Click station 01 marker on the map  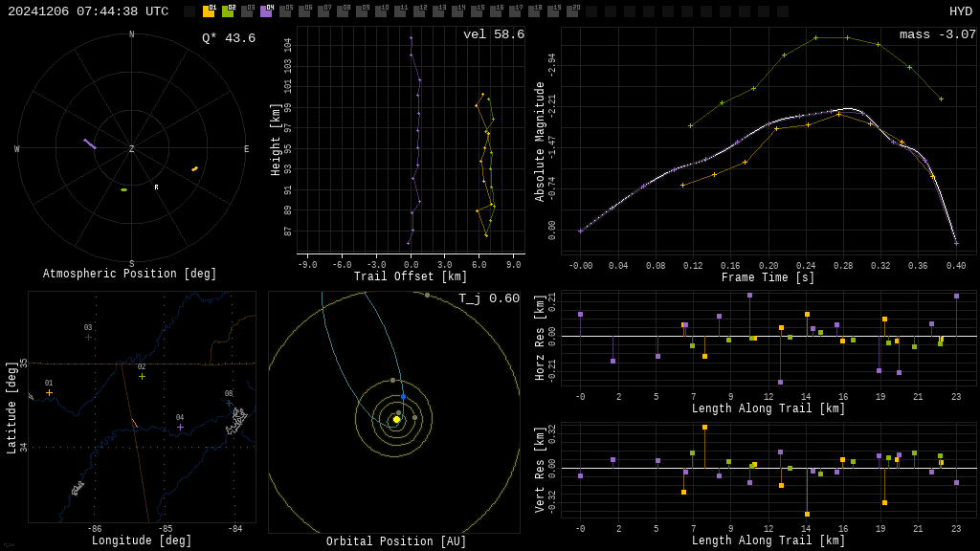click(x=49, y=392)
